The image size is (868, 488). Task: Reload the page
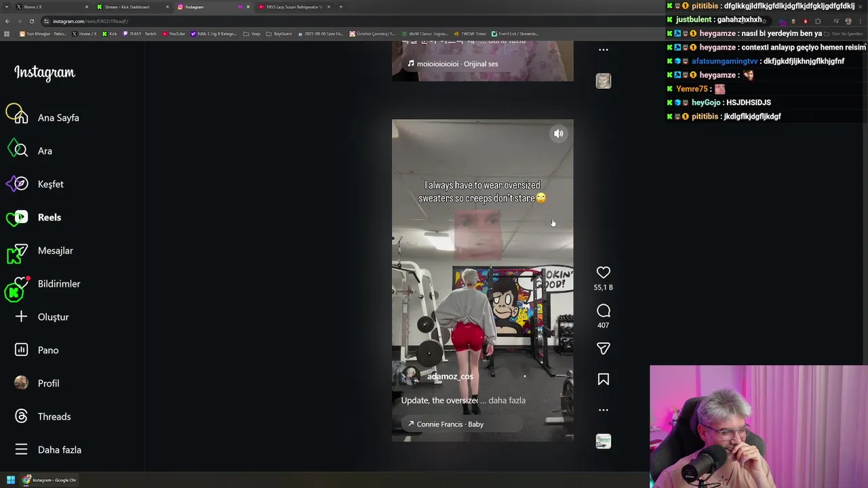click(31, 21)
